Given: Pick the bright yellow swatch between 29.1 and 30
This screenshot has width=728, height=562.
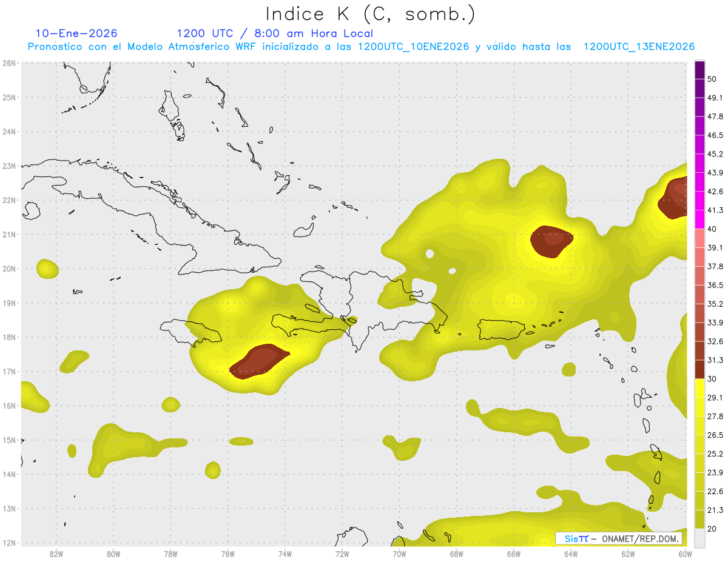Looking at the screenshot, I should click(699, 387).
